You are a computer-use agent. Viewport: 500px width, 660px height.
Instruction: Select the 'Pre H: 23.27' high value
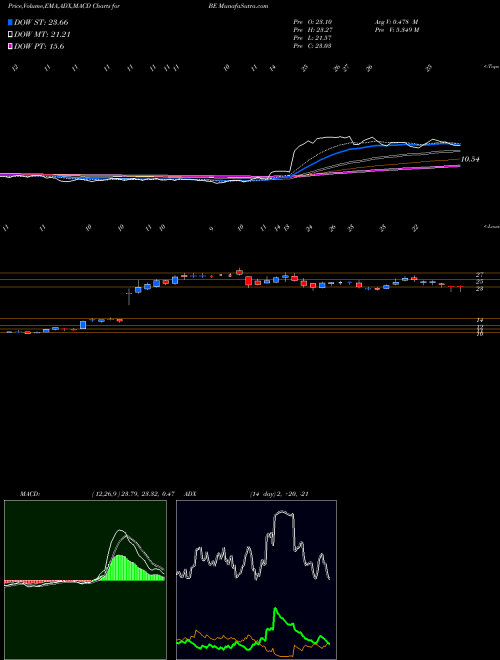click(x=312, y=29)
